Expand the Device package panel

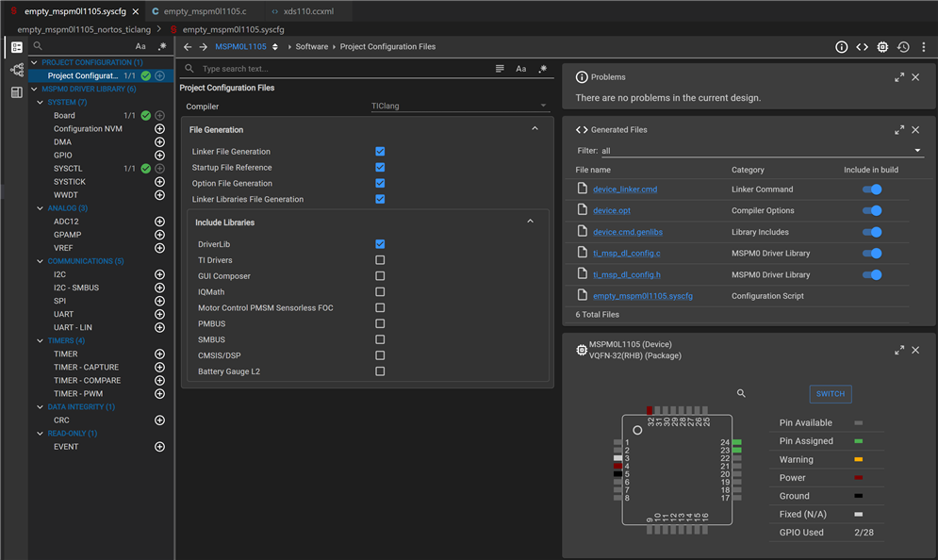pyautogui.click(x=899, y=350)
